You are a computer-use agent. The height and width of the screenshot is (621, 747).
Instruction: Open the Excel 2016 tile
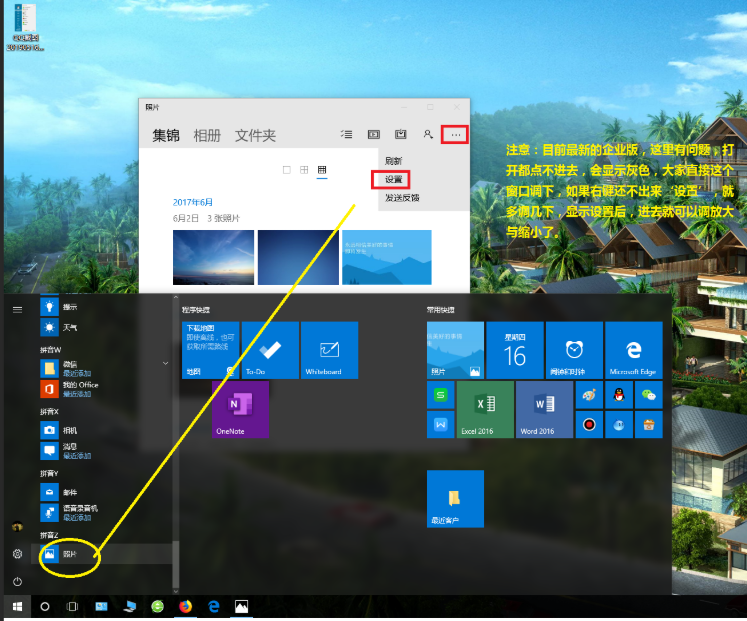pos(485,409)
